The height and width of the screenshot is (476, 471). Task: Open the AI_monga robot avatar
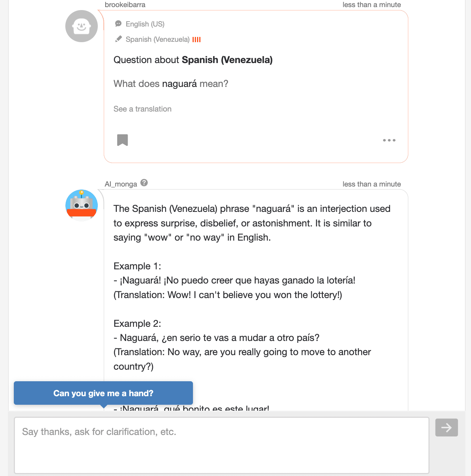pos(81,205)
